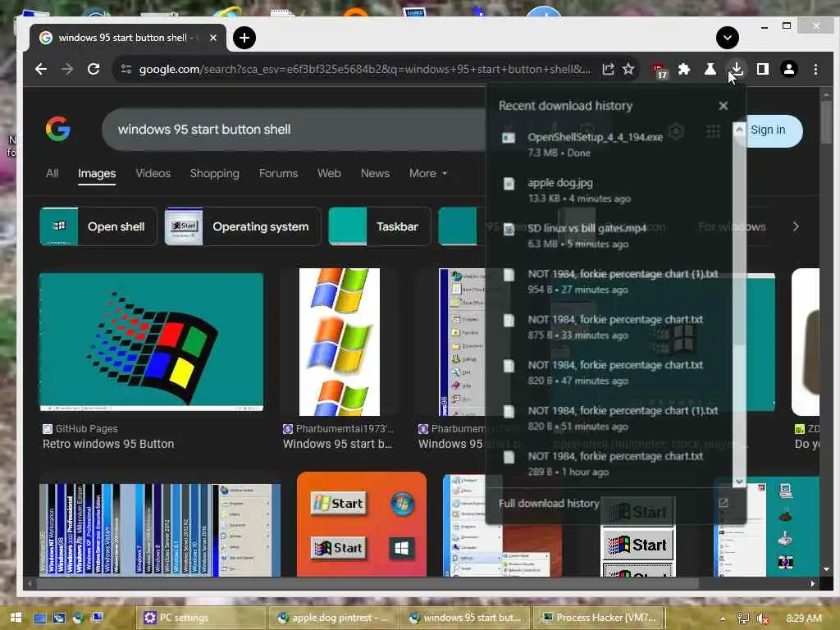The image size is (840, 630).
Task: Click download list scrollbar up arrow
Action: [x=739, y=129]
